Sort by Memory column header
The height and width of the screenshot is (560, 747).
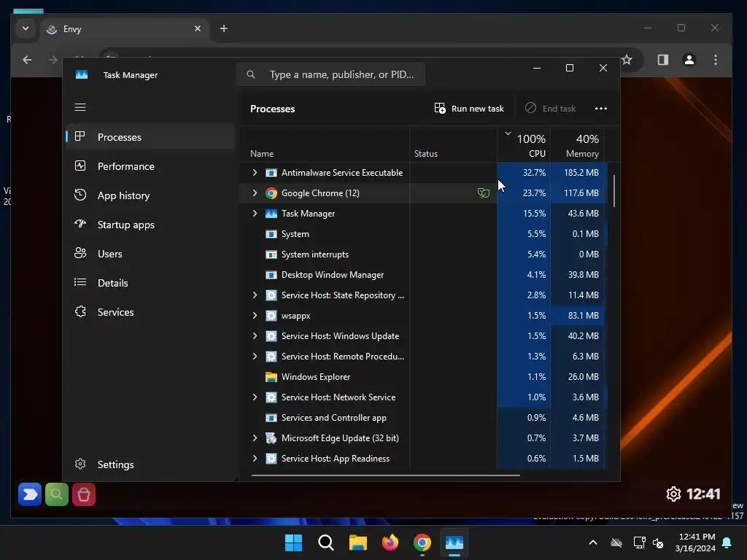pos(577,145)
